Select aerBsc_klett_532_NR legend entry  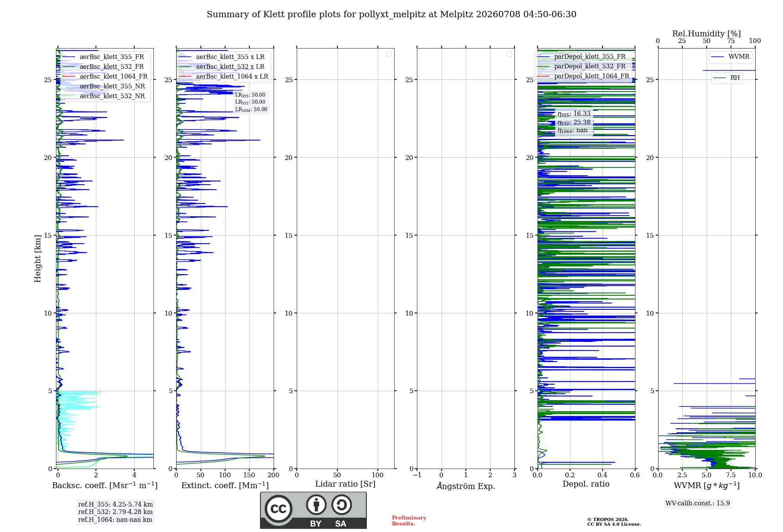(x=103, y=96)
